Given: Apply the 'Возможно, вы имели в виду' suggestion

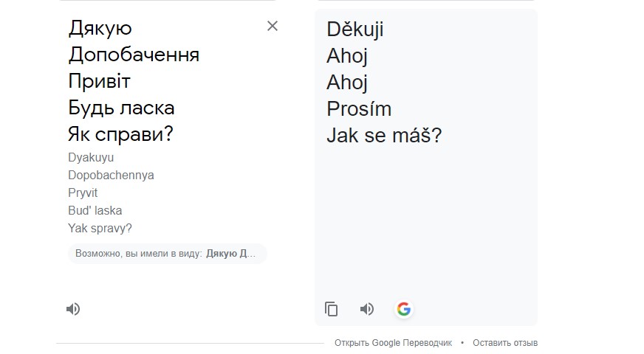Looking at the screenshot, I should point(168,254).
